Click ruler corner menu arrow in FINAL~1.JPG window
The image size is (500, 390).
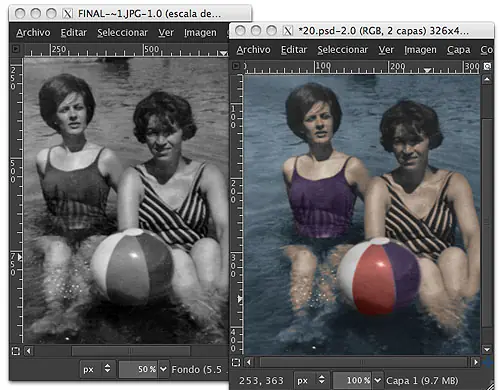(16, 49)
